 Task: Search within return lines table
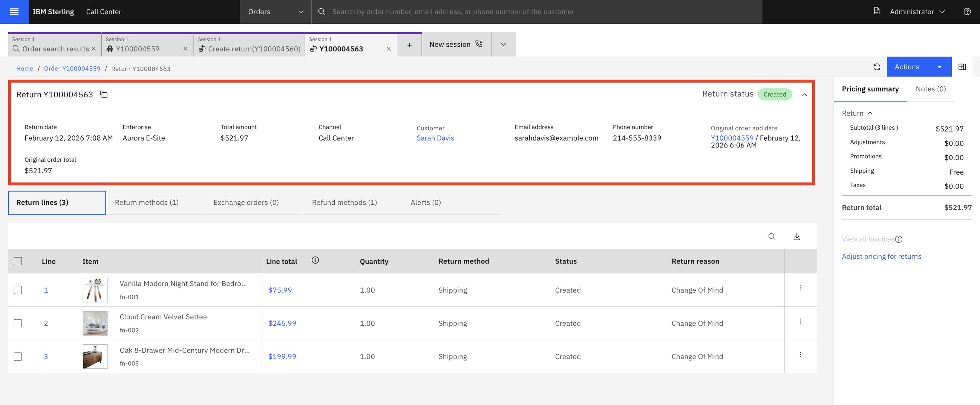click(772, 236)
